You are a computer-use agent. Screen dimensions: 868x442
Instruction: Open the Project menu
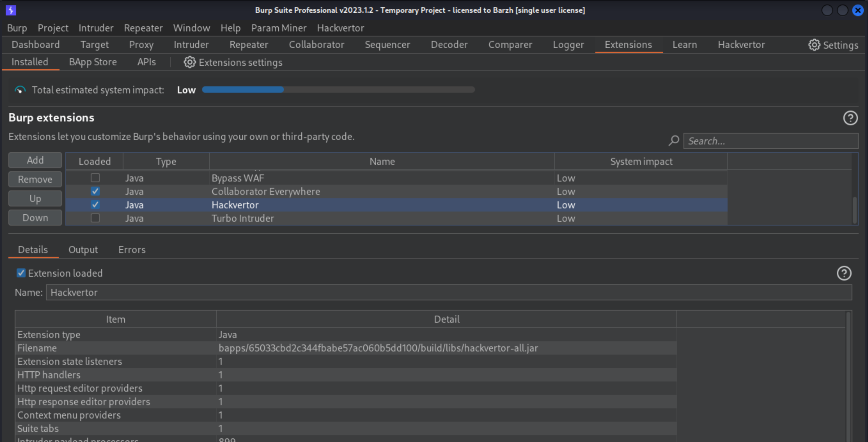(53, 28)
